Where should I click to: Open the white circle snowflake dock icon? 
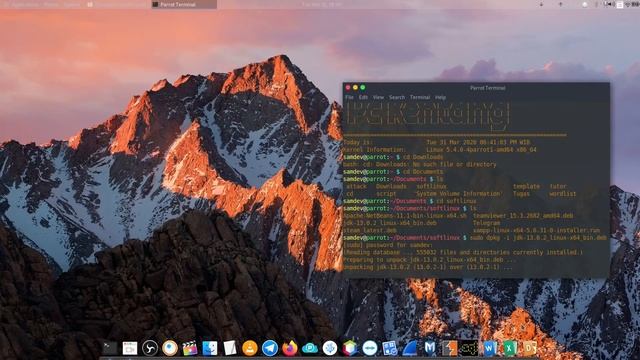[x=330, y=348]
